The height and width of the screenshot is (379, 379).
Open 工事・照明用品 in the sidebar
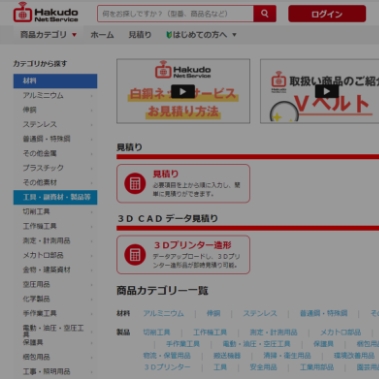[x=55, y=372]
